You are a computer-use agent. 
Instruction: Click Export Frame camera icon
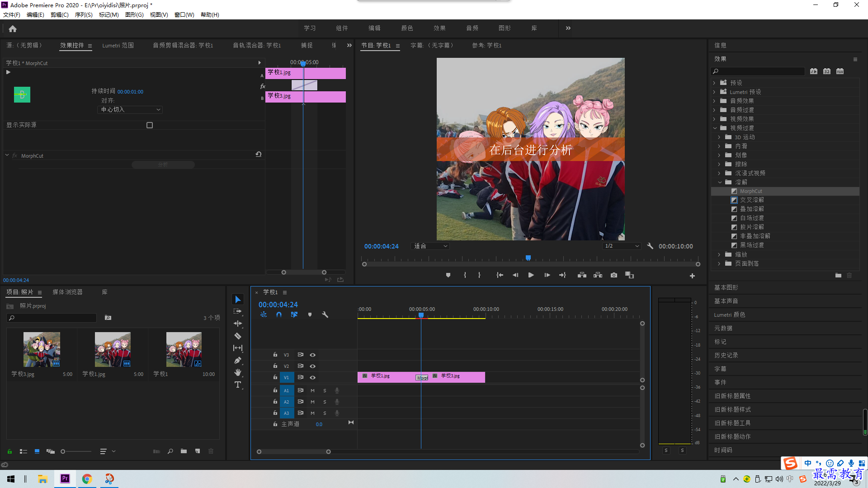614,275
